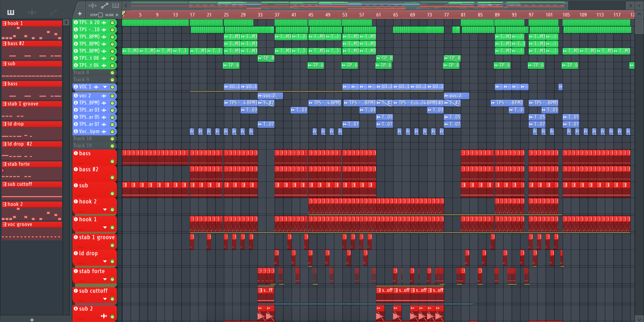Image resolution: width=644 pixels, height=322 pixels.
Task: Click audio type icon of TPS..t 06 track
Action: 76,65
